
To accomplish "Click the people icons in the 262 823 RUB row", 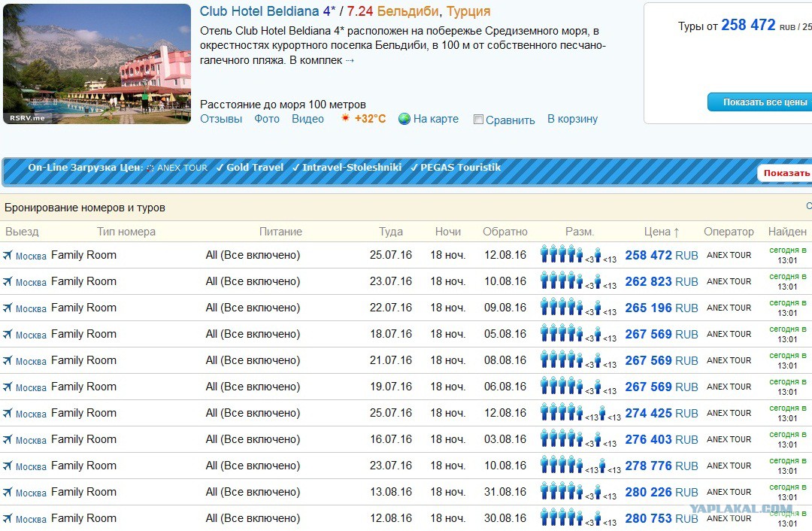I will tap(578, 281).
